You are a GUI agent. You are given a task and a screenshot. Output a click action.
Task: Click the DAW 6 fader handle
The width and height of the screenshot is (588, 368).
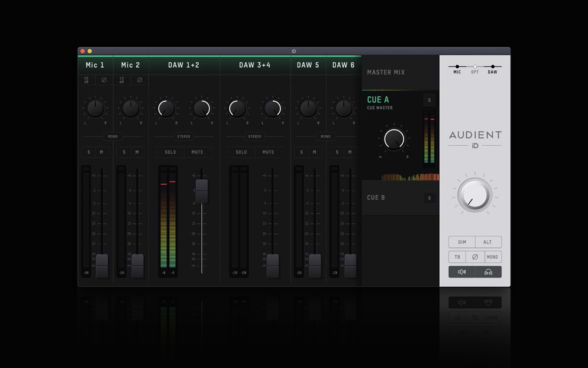pyautogui.click(x=350, y=266)
